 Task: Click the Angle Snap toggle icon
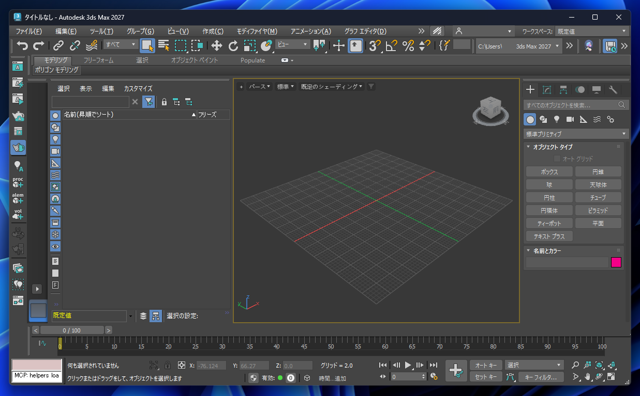tap(391, 45)
